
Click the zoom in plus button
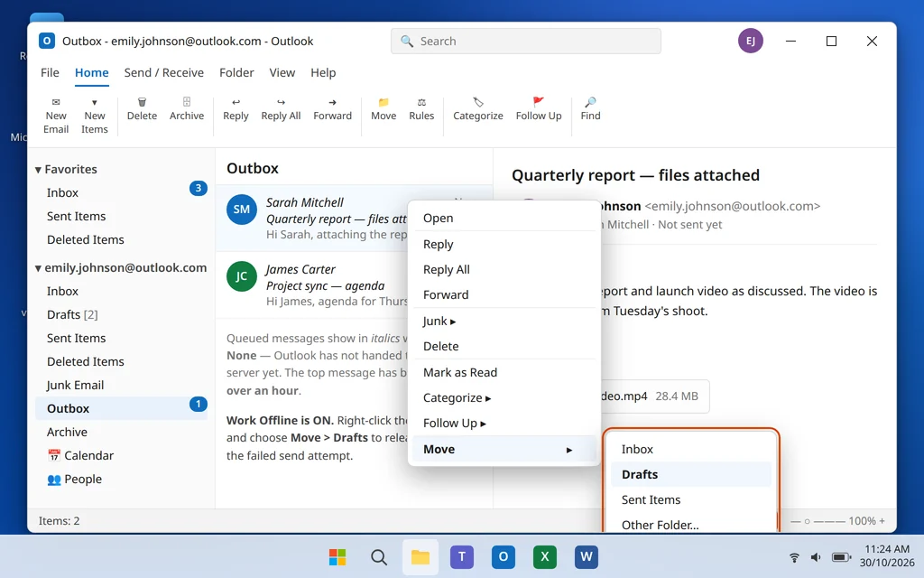[882, 521]
